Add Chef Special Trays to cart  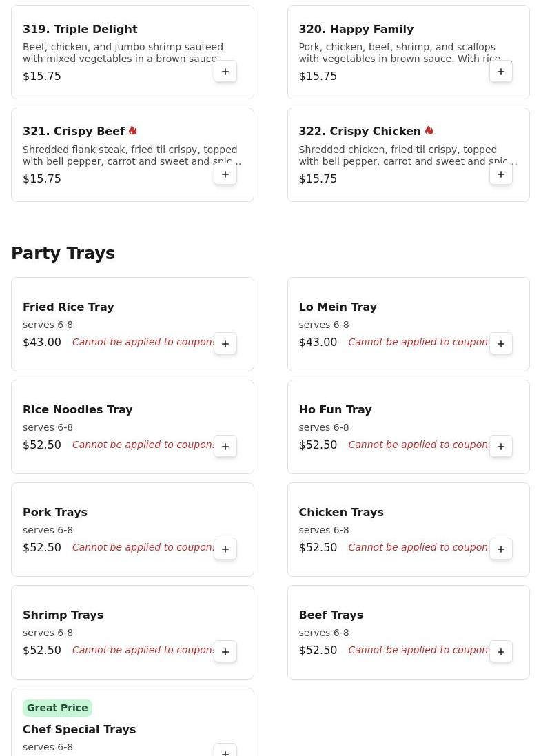[x=225, y=750]
